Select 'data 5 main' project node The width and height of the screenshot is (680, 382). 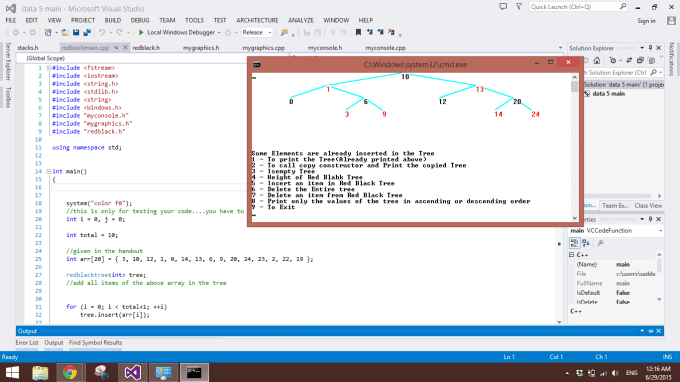tap(608, 94)
